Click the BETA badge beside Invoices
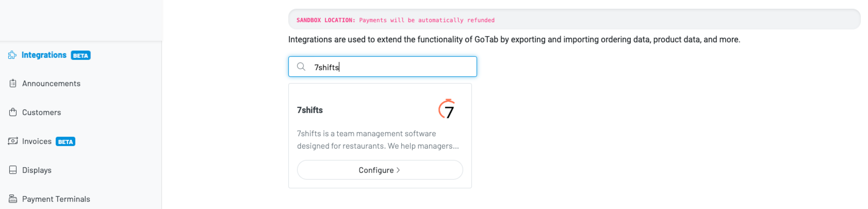868x209 pixels. coord(65,142)
